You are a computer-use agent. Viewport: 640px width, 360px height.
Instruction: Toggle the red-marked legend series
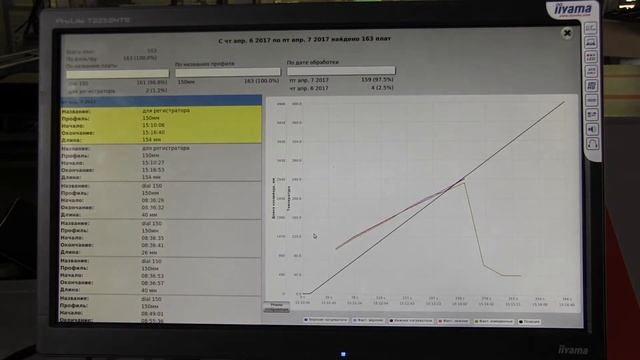pyautogui.click(x=453, y=321)
